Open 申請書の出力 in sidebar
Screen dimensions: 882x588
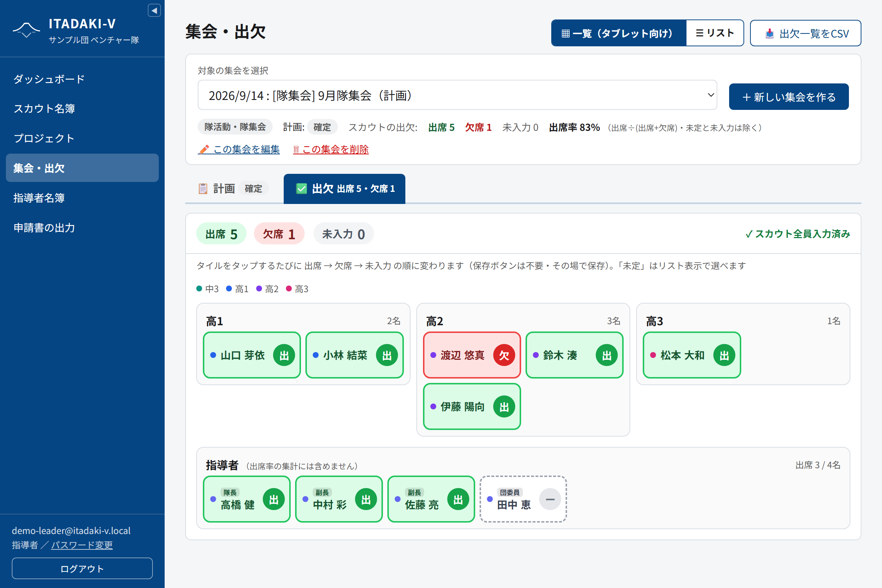82,227
